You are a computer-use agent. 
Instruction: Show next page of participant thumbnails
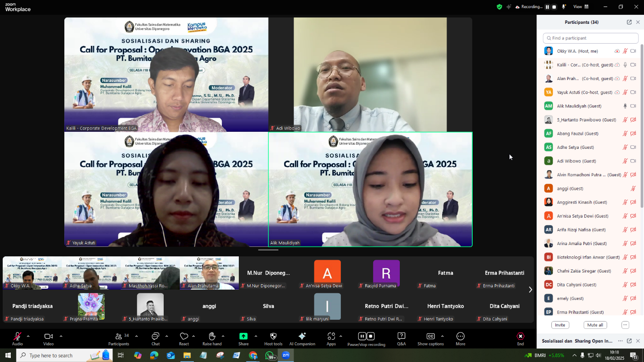pos(530,290)
